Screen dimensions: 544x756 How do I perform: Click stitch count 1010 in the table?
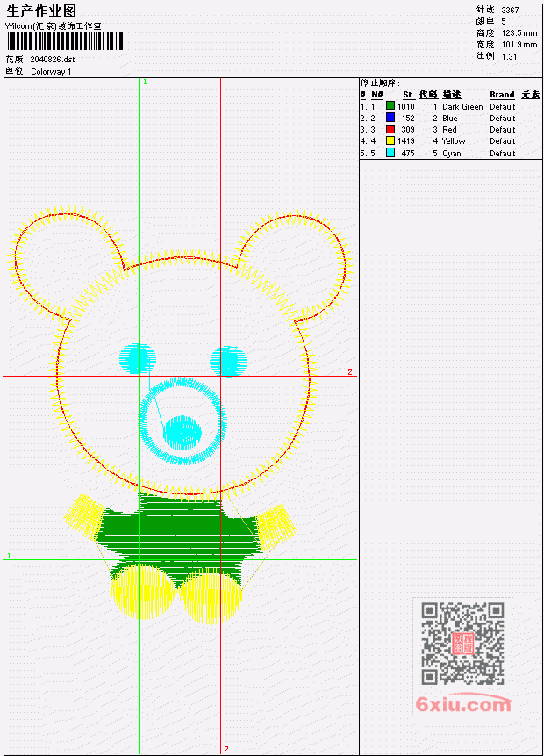[405, 106]
